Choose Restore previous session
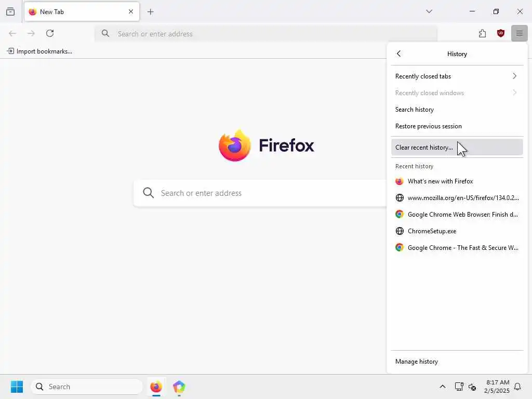532x399 pixels. click(457, 126)
